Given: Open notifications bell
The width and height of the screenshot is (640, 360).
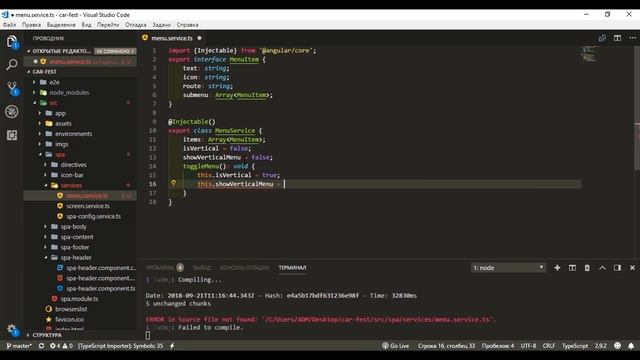Looking at the screenshot, I should pyautogui.click(x=631, y=346).
